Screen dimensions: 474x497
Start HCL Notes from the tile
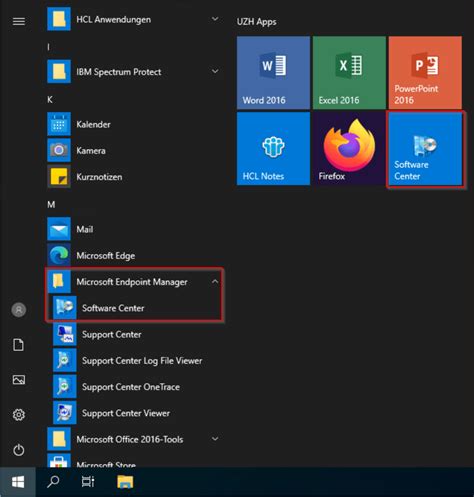[273, 148]
